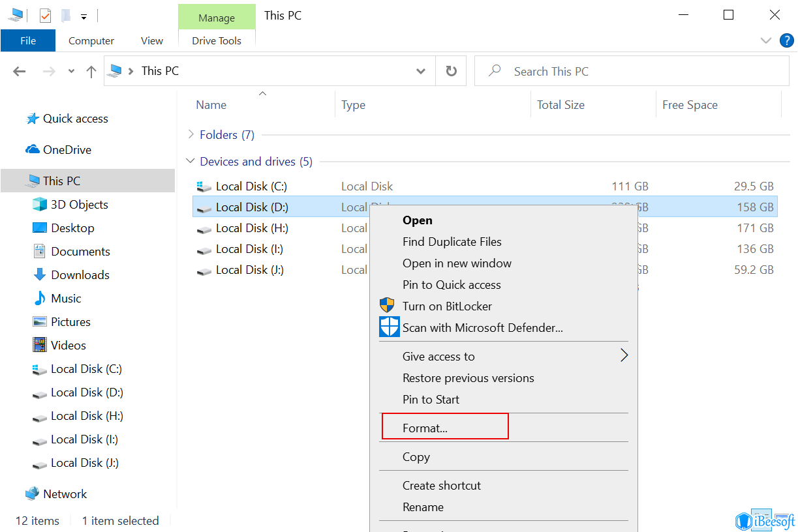Image resolution: width=798 pixels, height=532 pixels.
Task: Open the Help question mark icon
Action: tap(787, 40)
